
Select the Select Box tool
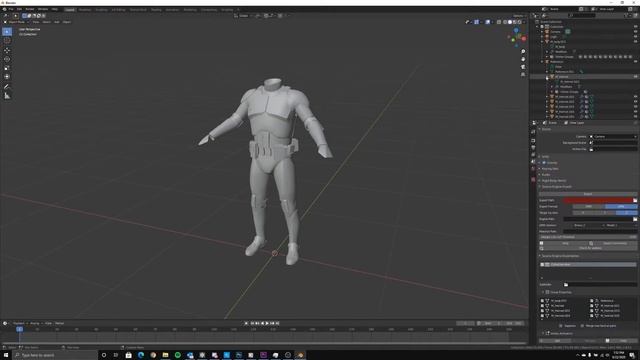point(7,31)
